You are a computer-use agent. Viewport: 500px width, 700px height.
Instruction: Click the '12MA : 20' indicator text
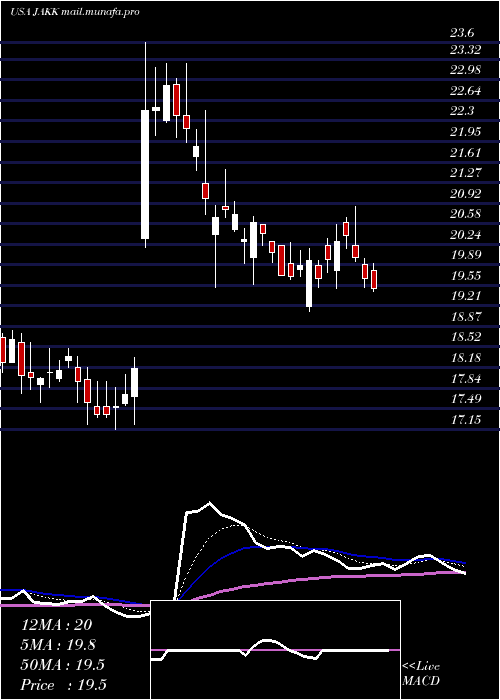56,625
